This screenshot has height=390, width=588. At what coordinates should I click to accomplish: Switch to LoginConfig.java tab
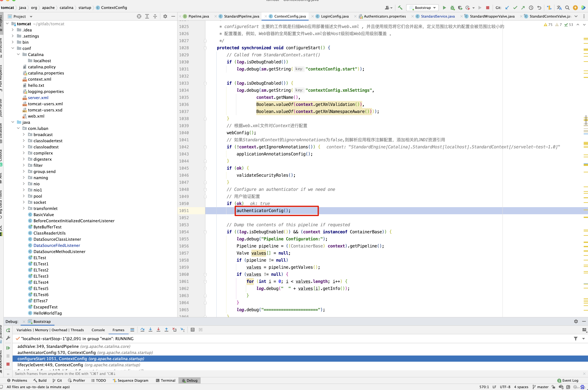(335, 16)
